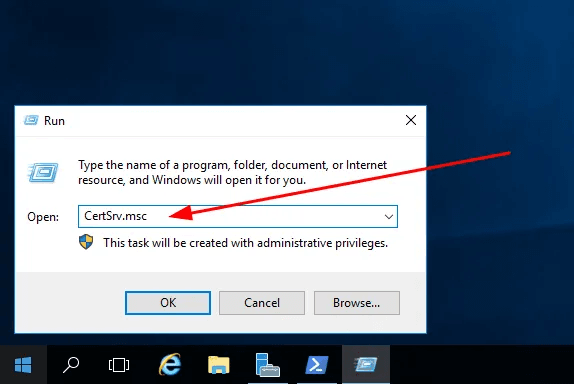Click the administrative privileges shield icon
Viewport: 574px width, 384px height.
tap(86, 242)
